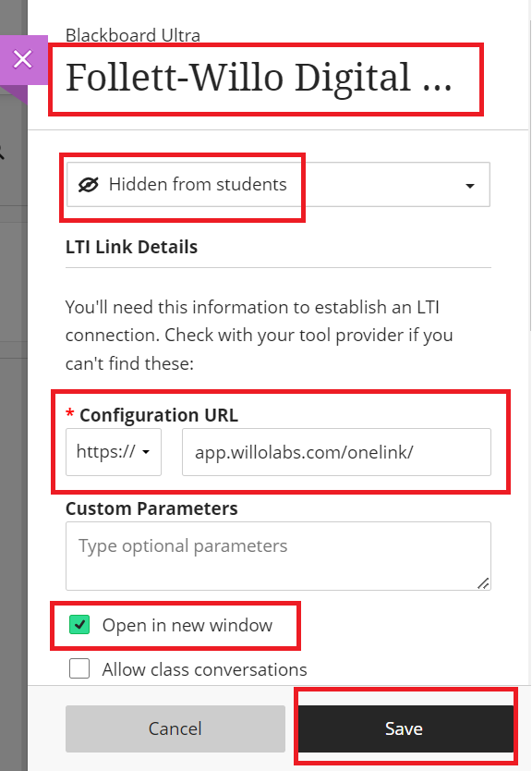This screenshot has width=532, height=771.
Task: Open the Hidden from students selector
Action: pos(278,185)
